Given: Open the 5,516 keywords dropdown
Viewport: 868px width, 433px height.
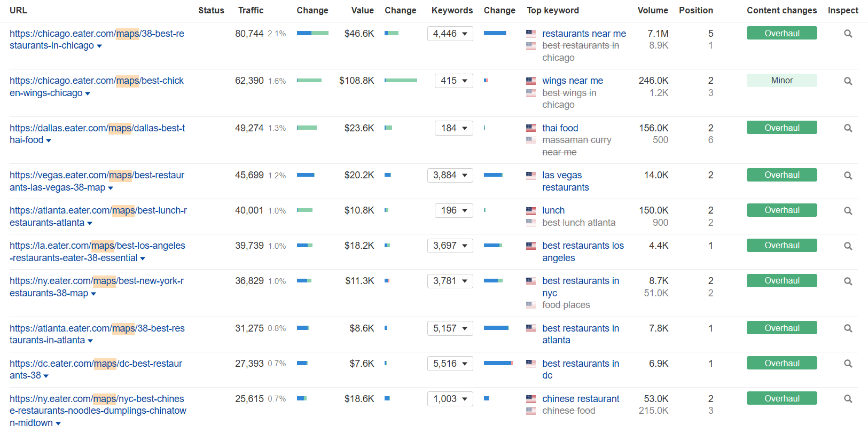Looking at the screenshot, I should click(450, 364).
